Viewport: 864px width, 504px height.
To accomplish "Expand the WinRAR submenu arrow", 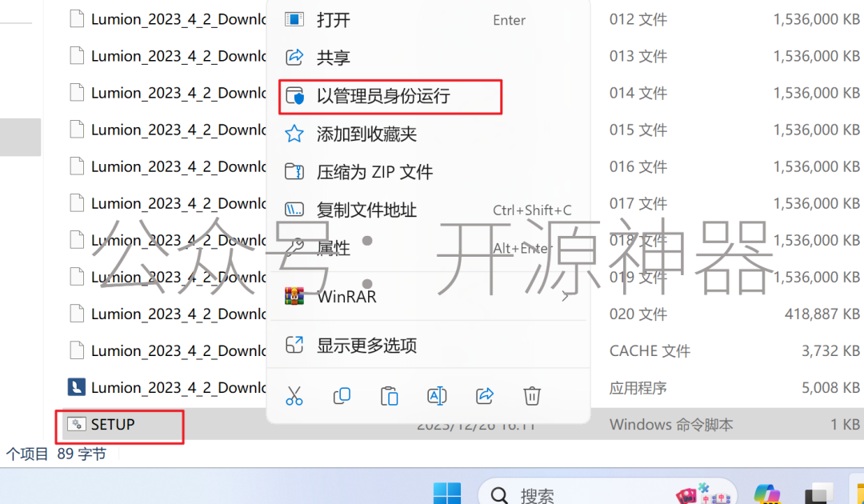I will point(565,297).
